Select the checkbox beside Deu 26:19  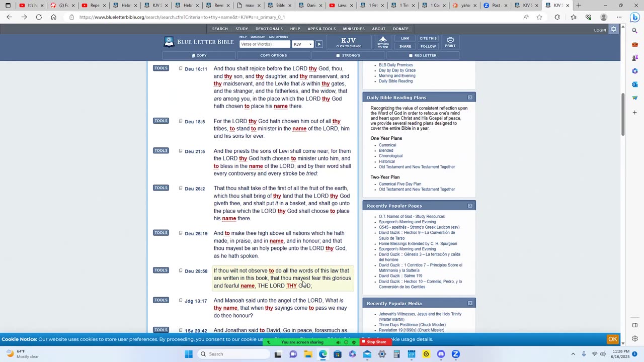[181, 233]
